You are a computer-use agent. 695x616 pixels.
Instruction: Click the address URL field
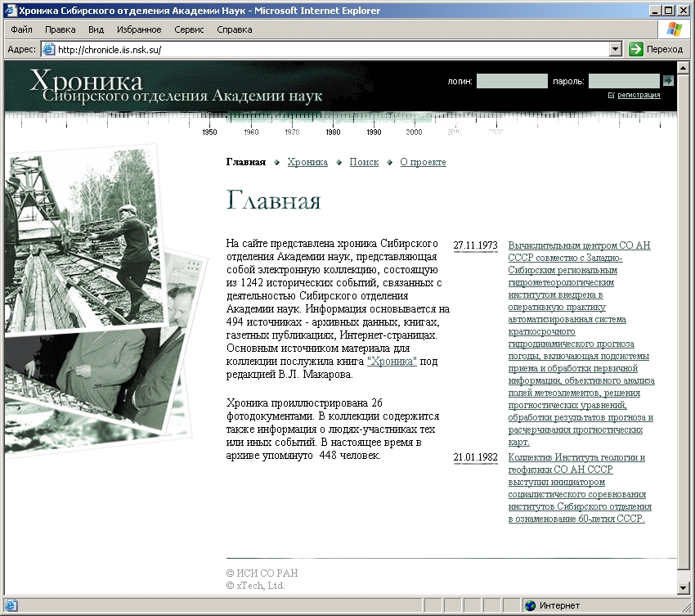(x=333, y=49)
